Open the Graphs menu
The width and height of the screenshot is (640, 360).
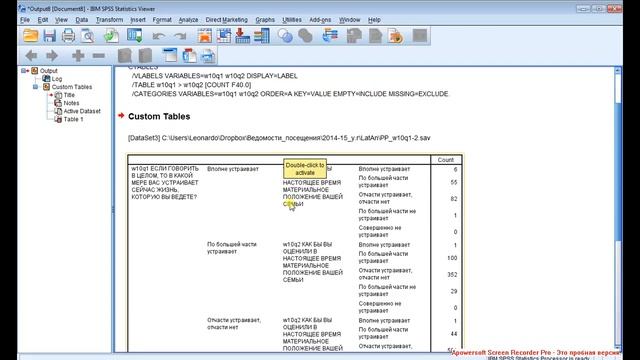point(265,20)
